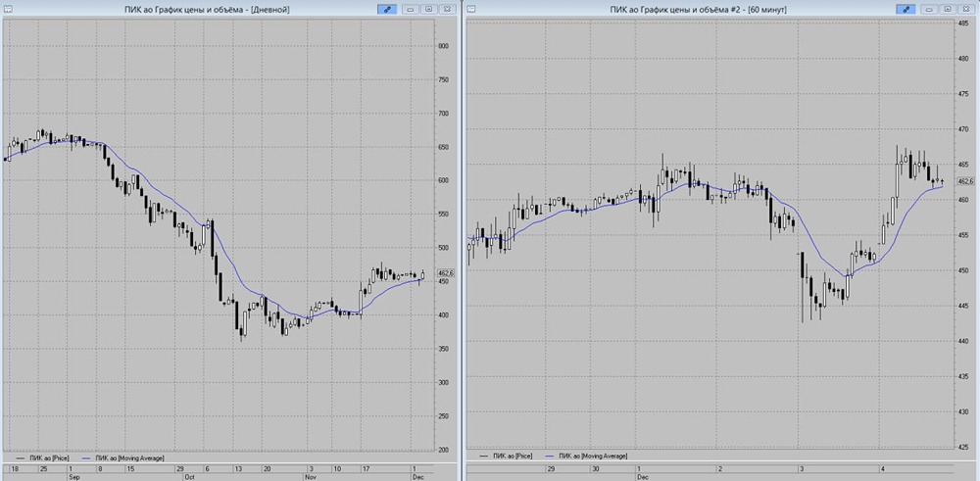Open the system menu icon of the 60-minute chart window

coord(472,10)
